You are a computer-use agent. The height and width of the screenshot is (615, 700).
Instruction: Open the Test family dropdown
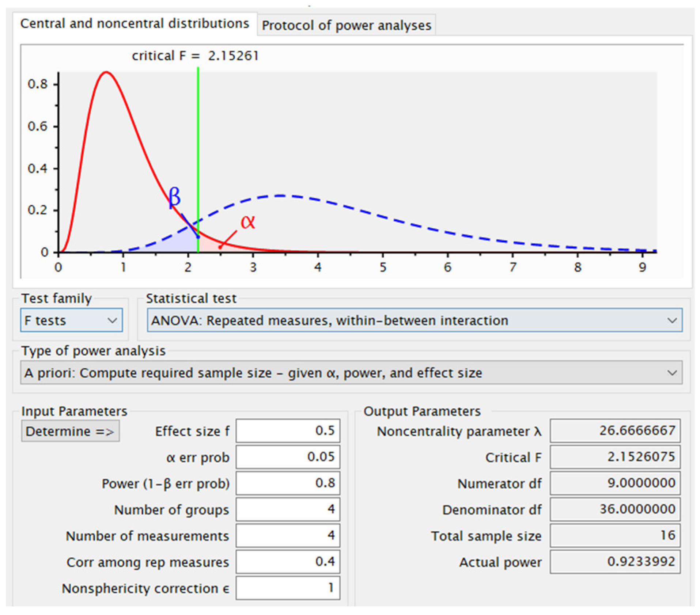(x=72, y=320)
